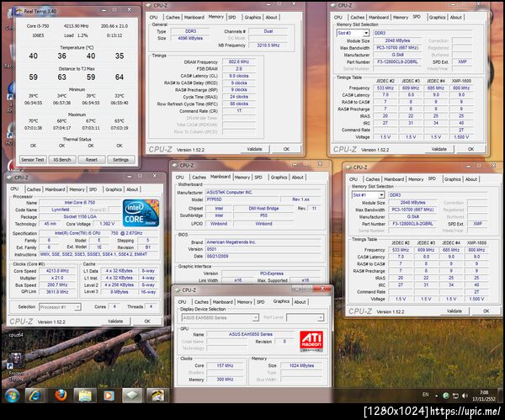Screen dimensions: 505x420
Task: Click the ATI Radeon logo
Action: [311, 341]
